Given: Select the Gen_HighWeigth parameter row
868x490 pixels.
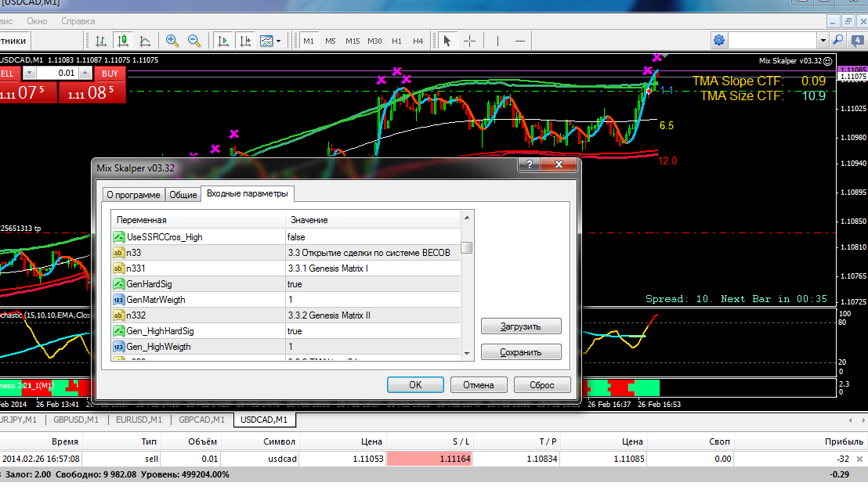Looking at the screenshot, I should coord(286,347).
